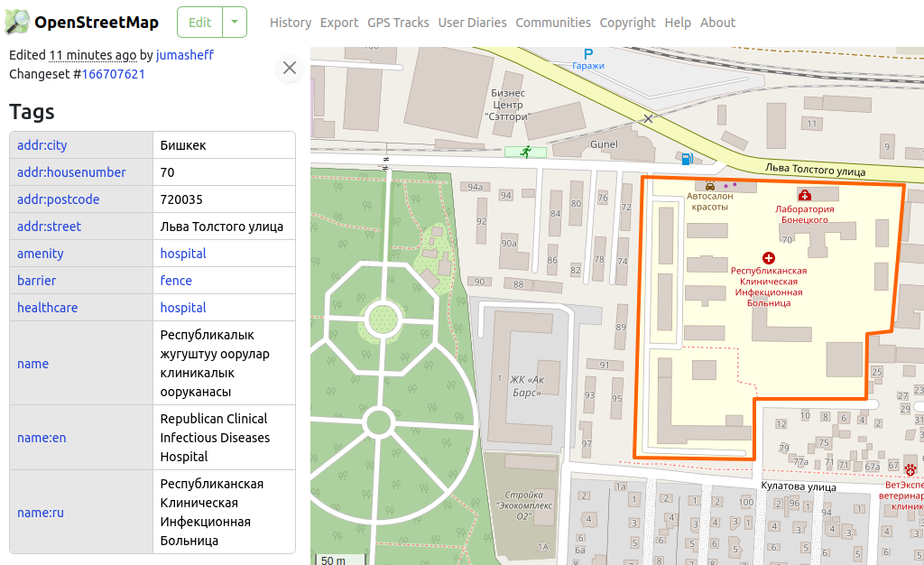Click the addr:city tag key link
Viewport: 924px width, 565px height.
pyautogui.click(x=42, y=145)
